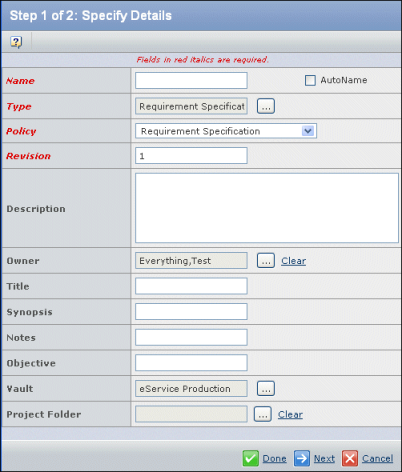Clear the Project Folder field
This screenshot has height=472, width=402.
coord(290,415)
